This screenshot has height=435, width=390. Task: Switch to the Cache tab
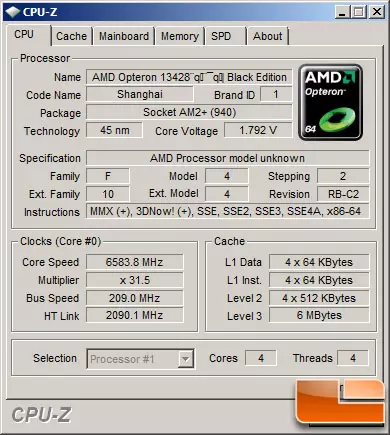click(x=71, y=36)
